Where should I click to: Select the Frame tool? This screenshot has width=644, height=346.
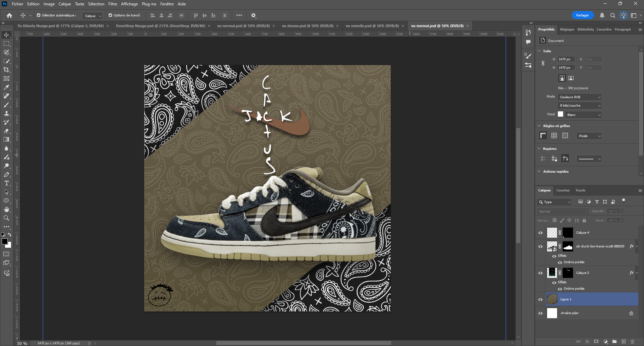pos(6,78)
